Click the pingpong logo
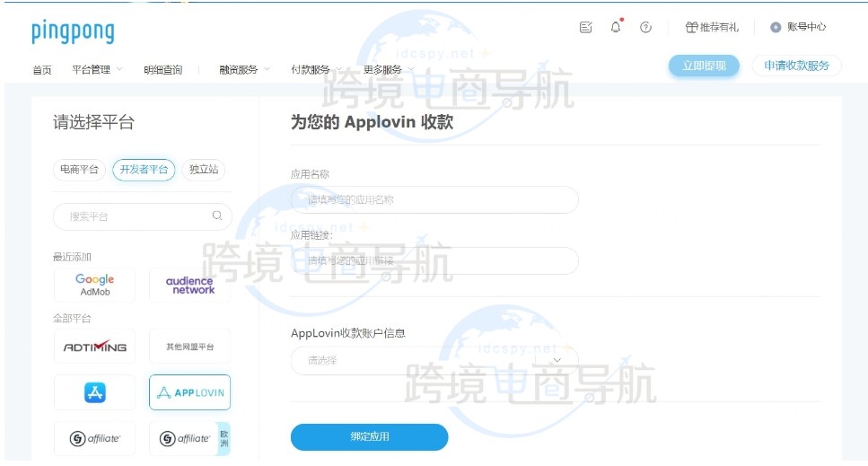The width and height of the screenshot is (868, 466). 73,31
